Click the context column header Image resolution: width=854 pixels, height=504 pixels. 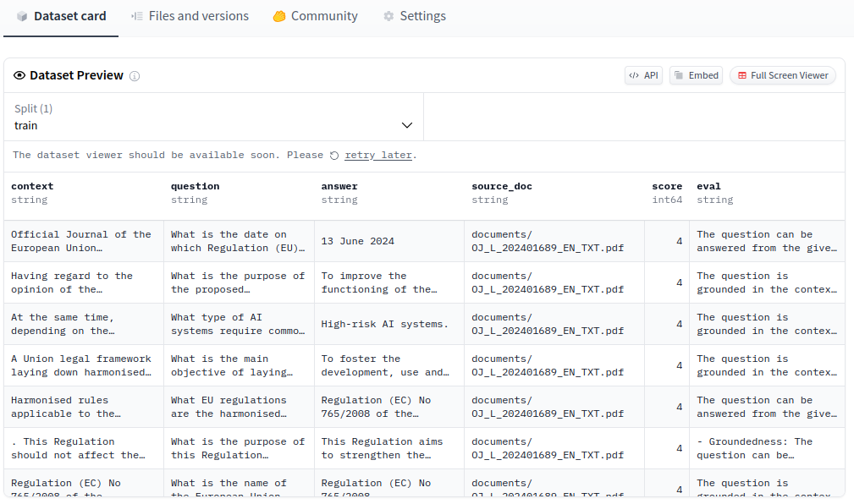(x=32, y=186)
